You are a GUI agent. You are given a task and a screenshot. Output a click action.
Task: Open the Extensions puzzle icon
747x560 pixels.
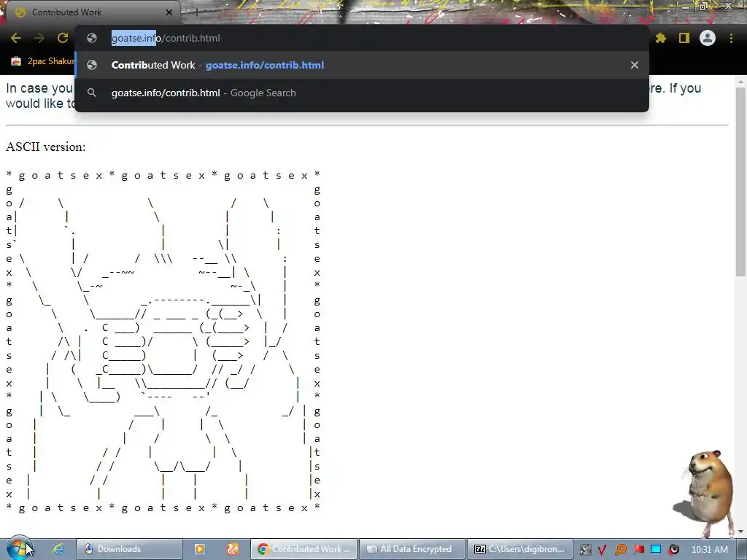(x=661, y=38)
